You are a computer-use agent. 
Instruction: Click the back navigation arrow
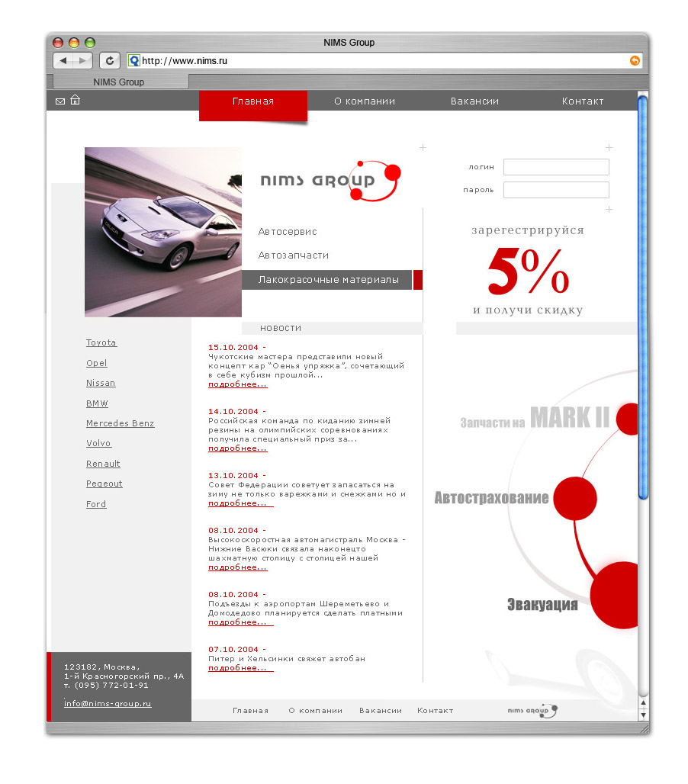tap(63, 60)
